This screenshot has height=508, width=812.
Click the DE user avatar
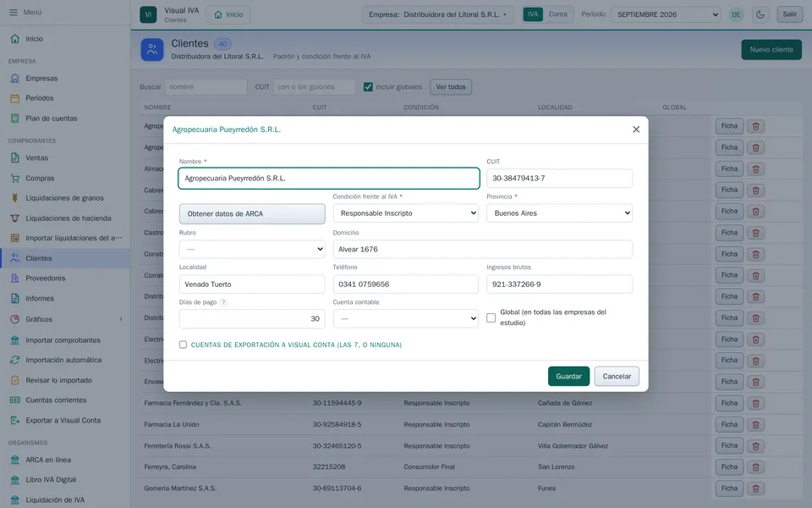tap(736, 14)
